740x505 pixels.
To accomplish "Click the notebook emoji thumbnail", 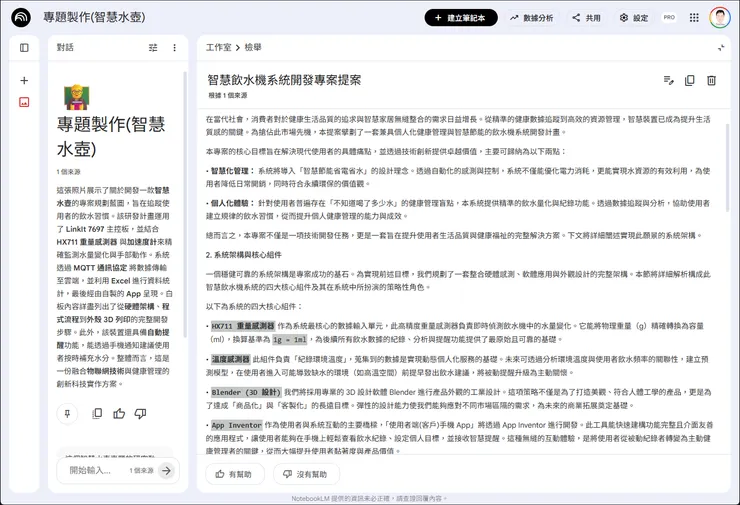I will pos(76,97).
